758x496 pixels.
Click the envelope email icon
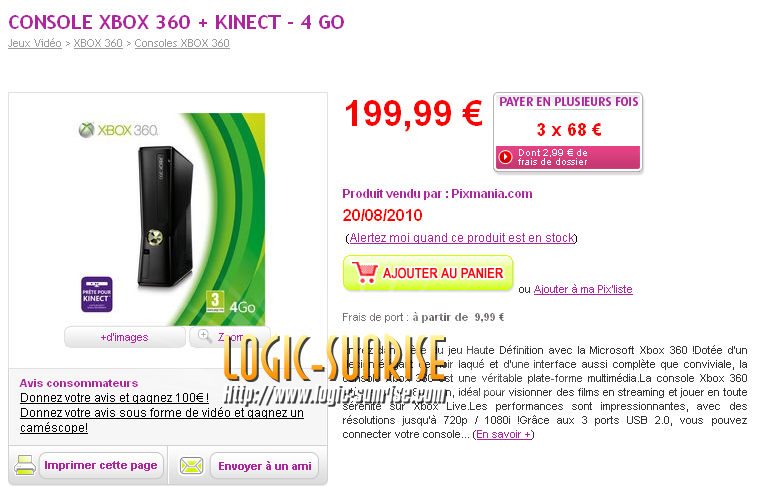click(x=191, y=466)
